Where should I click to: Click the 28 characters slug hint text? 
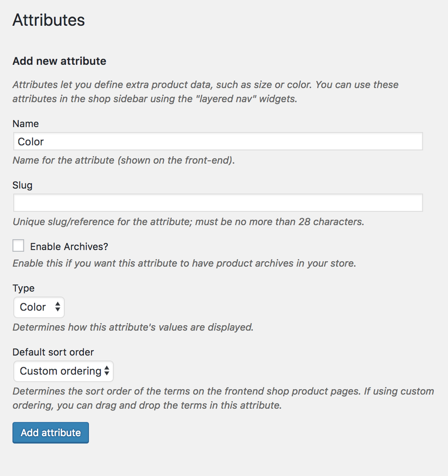188,222
